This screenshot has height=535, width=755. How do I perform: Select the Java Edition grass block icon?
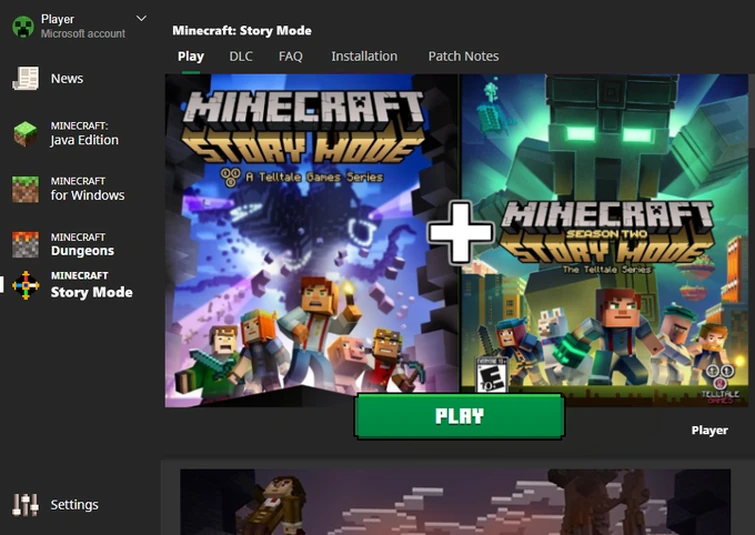tap(26, 134)
